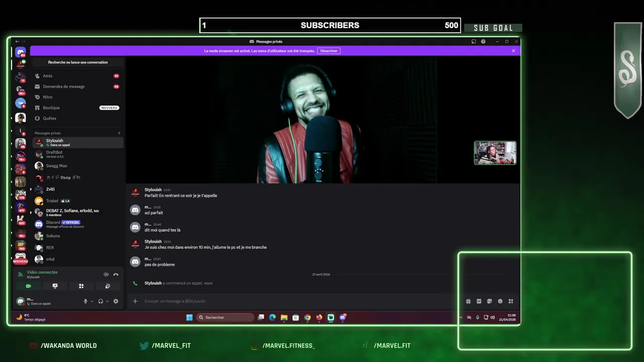Create a new private message with plus
Image resolution: width=644 pixels, height=362 pixels.
(119, 133)
